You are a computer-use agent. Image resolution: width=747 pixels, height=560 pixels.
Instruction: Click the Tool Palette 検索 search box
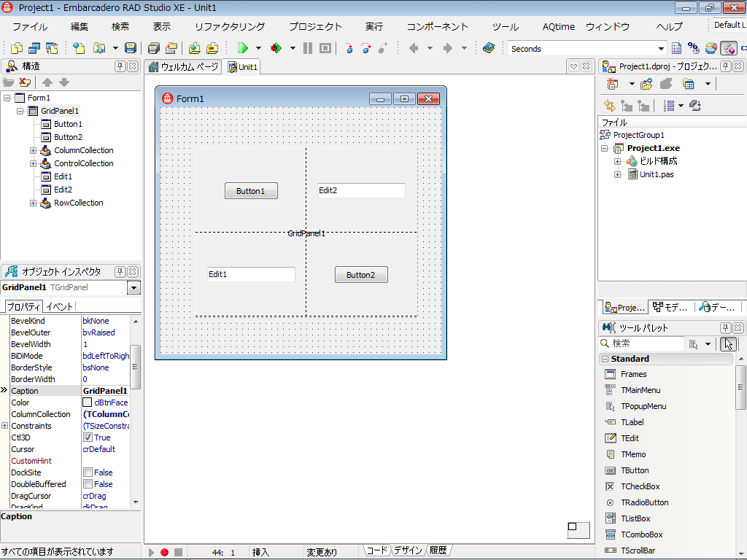tap(641, 343)
